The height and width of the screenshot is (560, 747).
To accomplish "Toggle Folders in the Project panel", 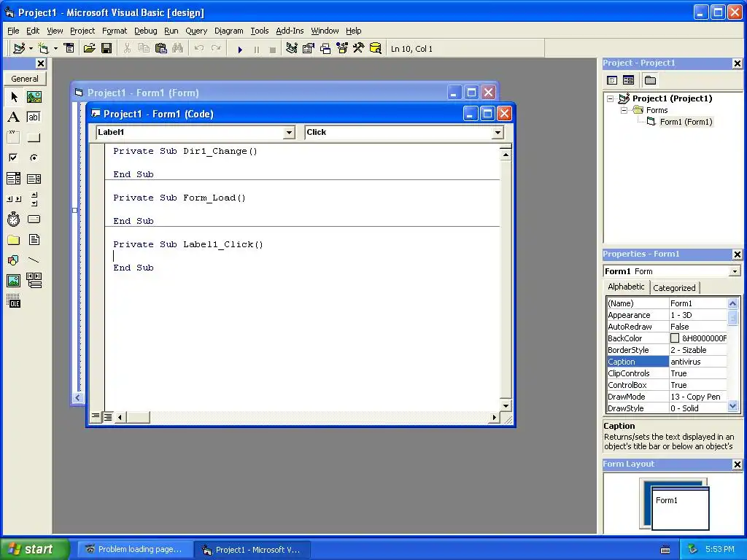I will coord(650,80).
